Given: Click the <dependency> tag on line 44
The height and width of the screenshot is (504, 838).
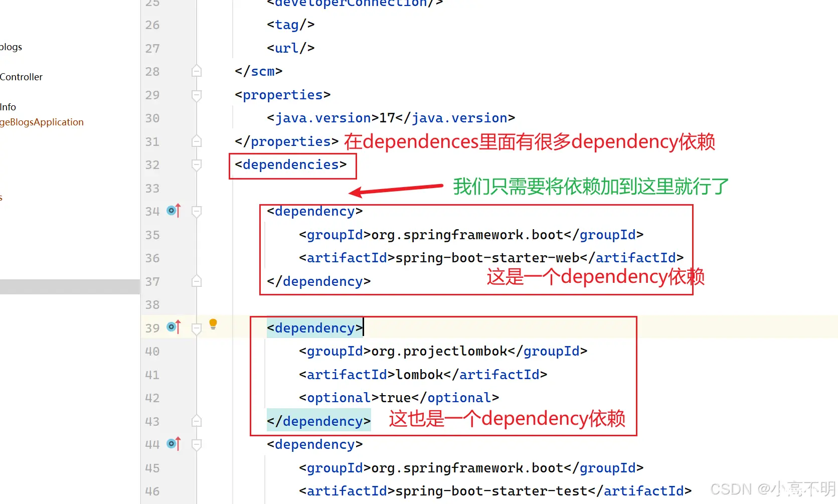Looking at the screenshot, I should coord(315,444).
